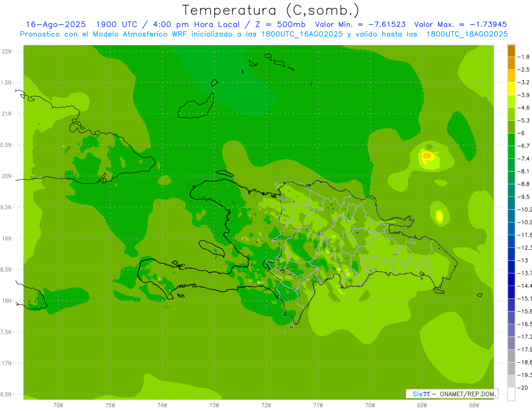Click the blue "Sis" logo text
532x411 pixels.
point(417,394)
